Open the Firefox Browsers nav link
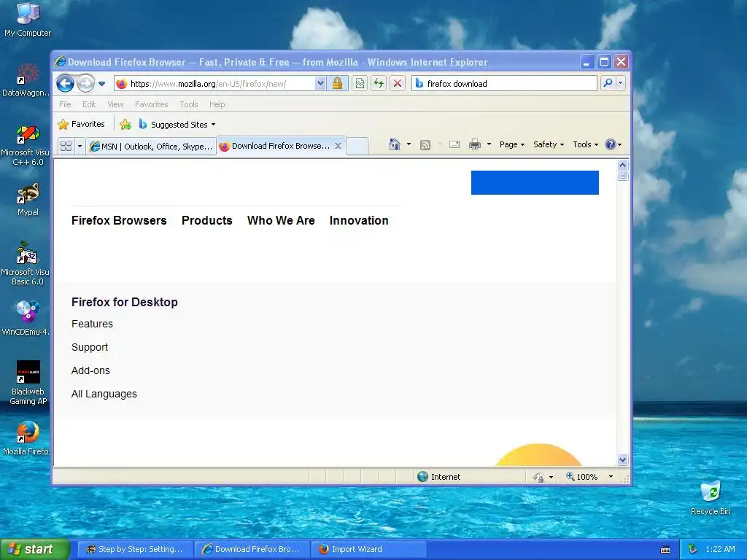The width and height of the screenshot is (747, 560). (119, 220)
